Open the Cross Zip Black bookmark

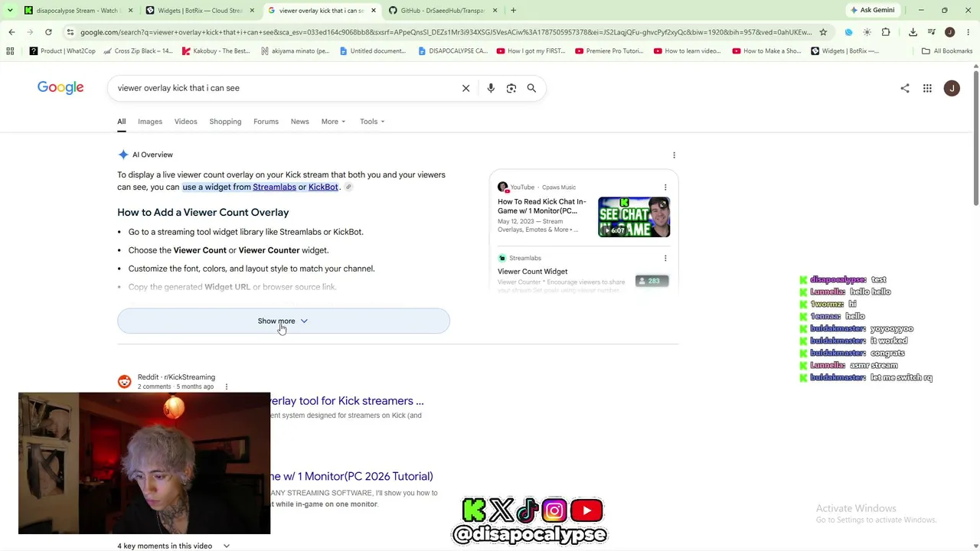pyautogui.click(x=138, y=51)
